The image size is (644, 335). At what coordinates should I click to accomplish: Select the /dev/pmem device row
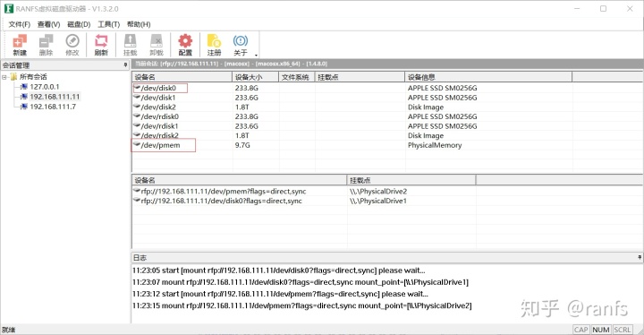click(387, 145)
